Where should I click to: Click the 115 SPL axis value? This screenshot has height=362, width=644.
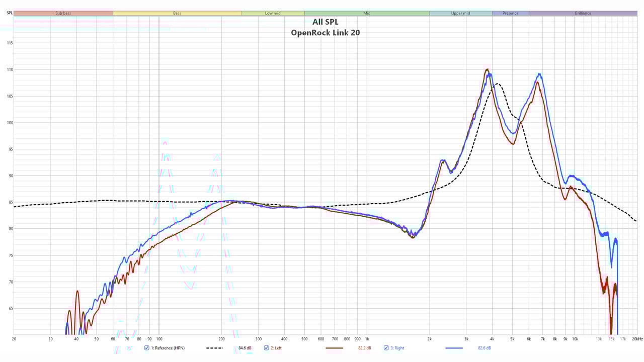(x=10, y=43)
